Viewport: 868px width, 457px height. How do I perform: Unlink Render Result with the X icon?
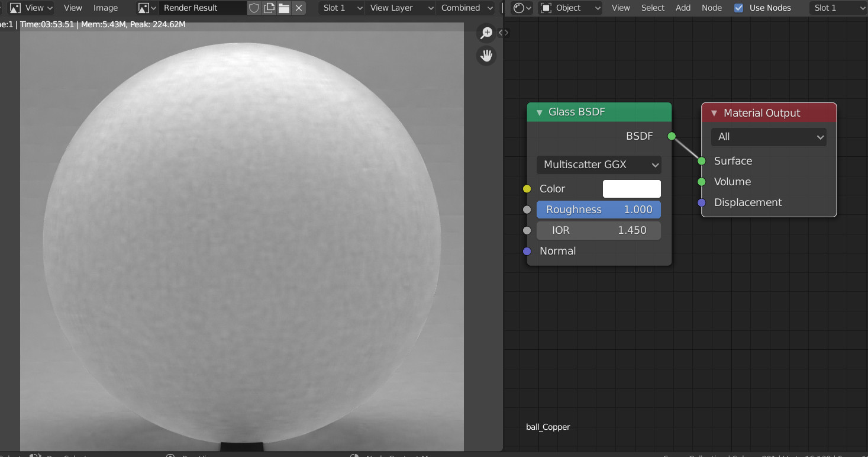tap(299, 8)
